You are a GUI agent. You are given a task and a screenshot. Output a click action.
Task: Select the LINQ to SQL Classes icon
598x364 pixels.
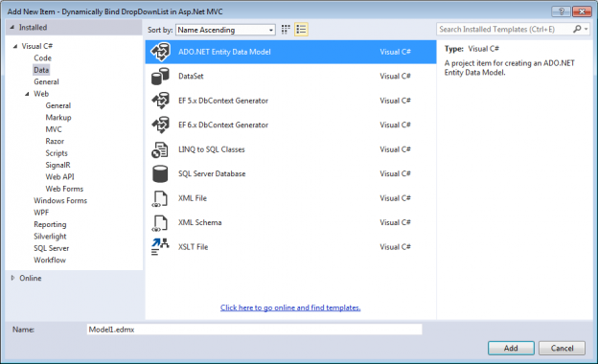160,149
